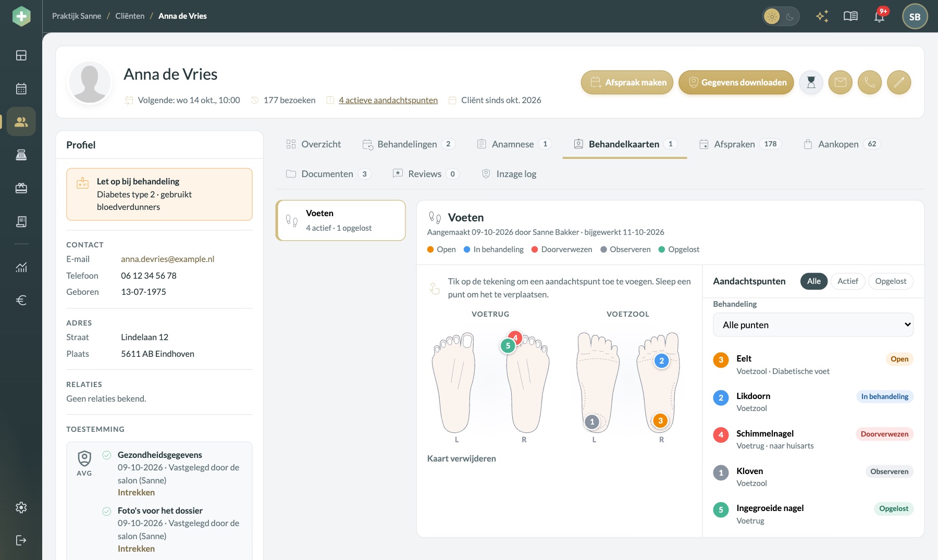Open the settings gear in sidebar

21,507
